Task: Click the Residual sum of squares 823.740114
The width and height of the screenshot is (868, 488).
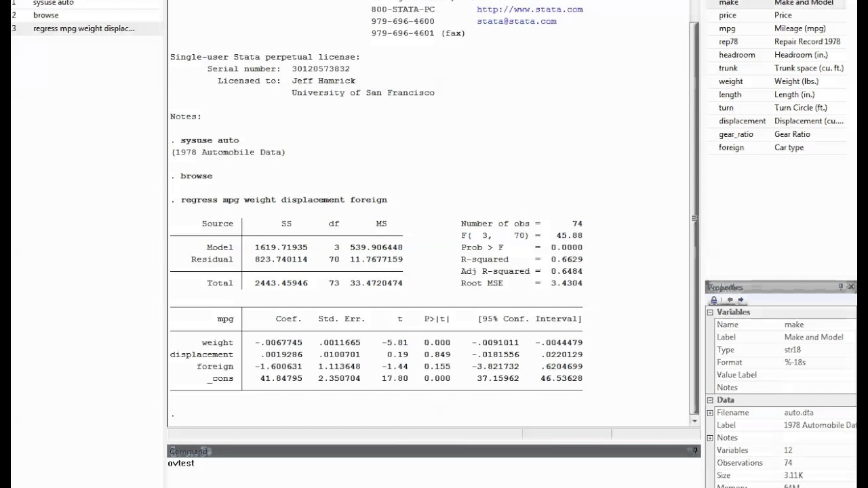Action: [281, 260]
